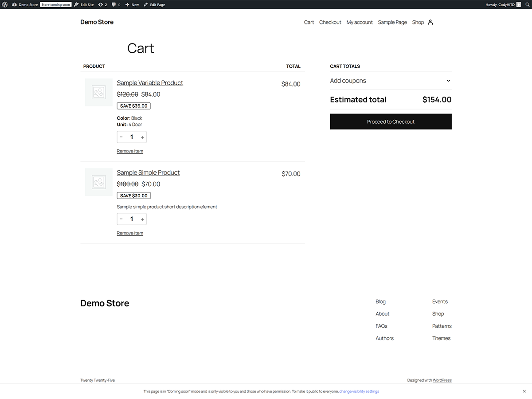532x399 pixels.
Task: Decrease quantity of Sample Simple Product
Action: (121, 219)
